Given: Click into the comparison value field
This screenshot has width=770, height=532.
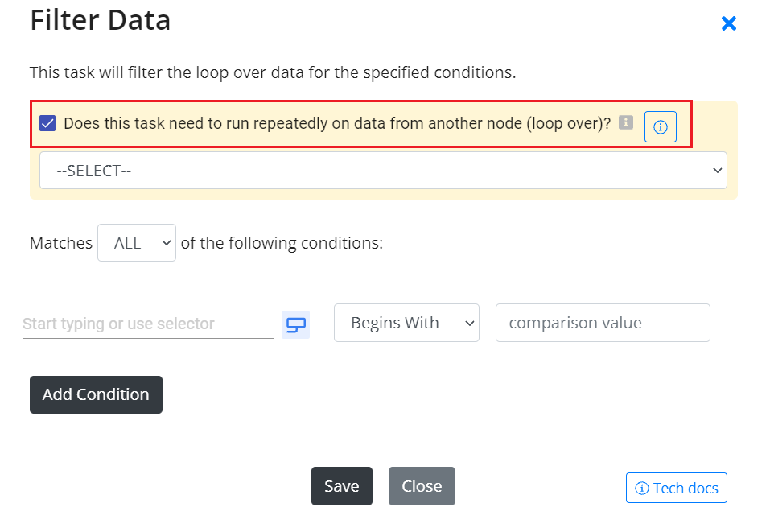Looking at the screenshot, I should pos(603,323).
